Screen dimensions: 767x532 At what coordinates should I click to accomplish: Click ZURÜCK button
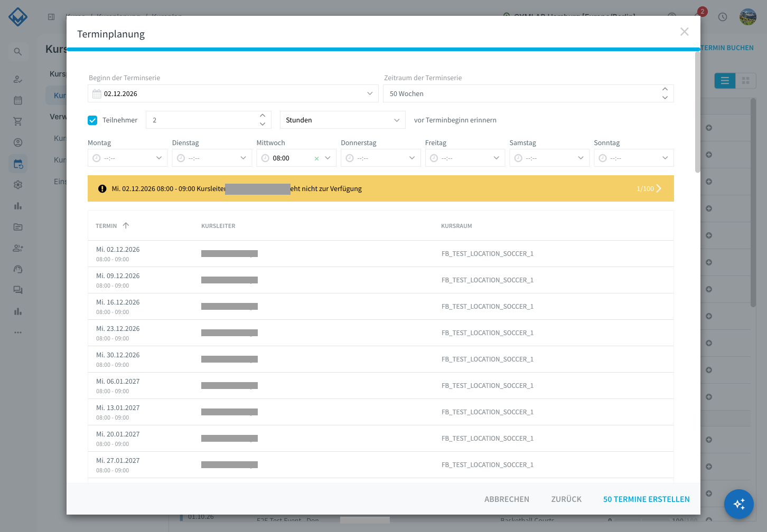[566, 499]
